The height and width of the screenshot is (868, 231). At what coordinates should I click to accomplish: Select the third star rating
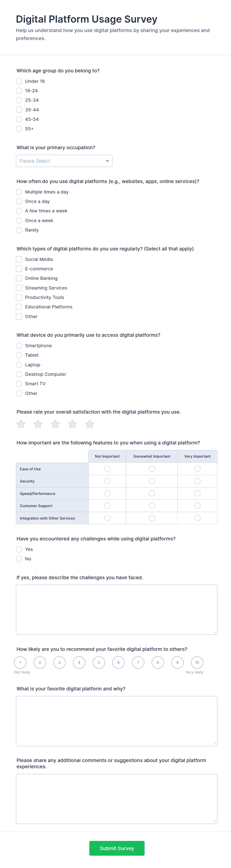[55, 424]
